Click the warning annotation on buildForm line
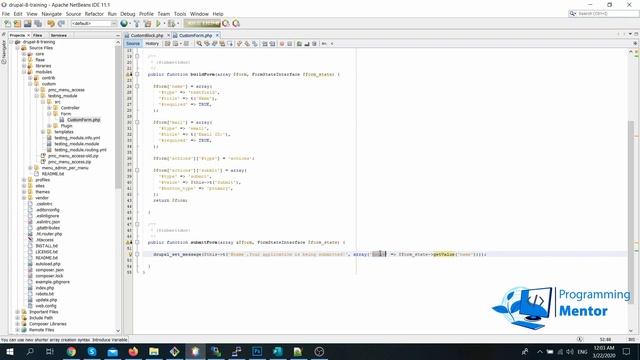This screenshot has width=640, height=360. coord(129,74)
